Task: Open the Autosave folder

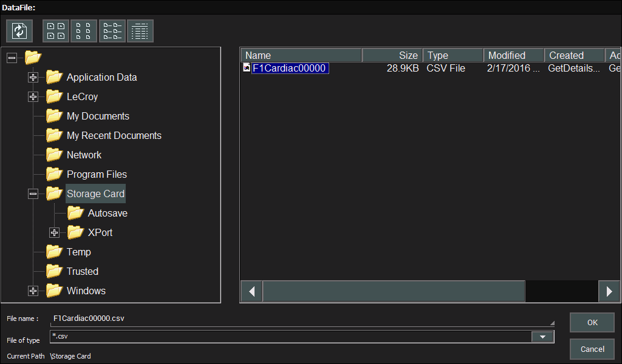Action: point(107,213)
